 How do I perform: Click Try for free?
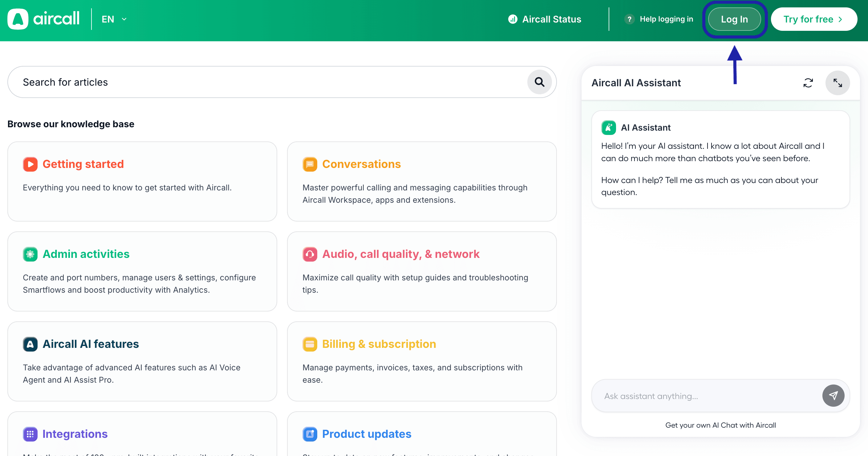(814, 19)
